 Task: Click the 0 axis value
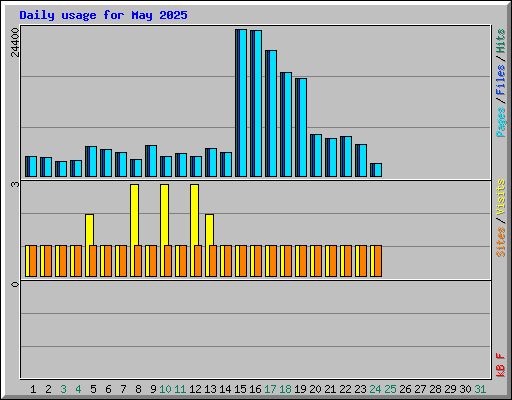(x=15, y=284)
